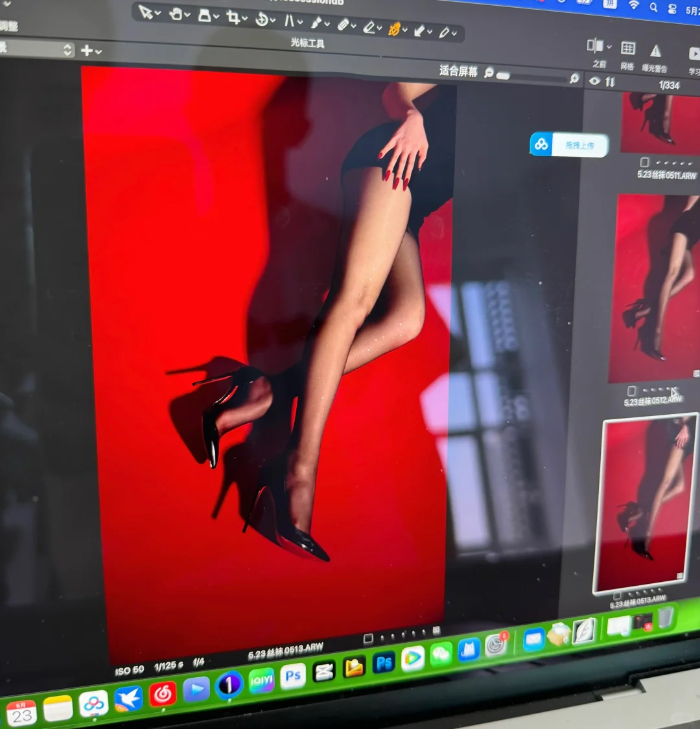This screenshot has width=700, height=729.
Task: Click the 光标工具 toolbar label
Action: (307, 43)
